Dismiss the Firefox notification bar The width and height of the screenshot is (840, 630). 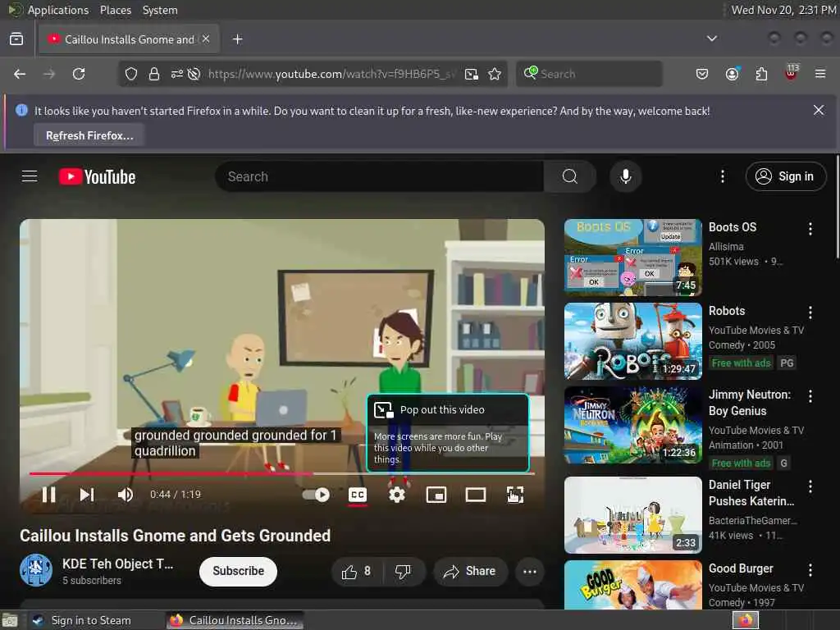[x=819, y=110]
